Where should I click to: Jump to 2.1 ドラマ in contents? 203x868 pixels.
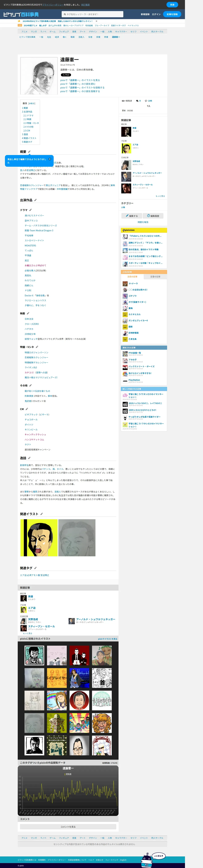[28, 116]
